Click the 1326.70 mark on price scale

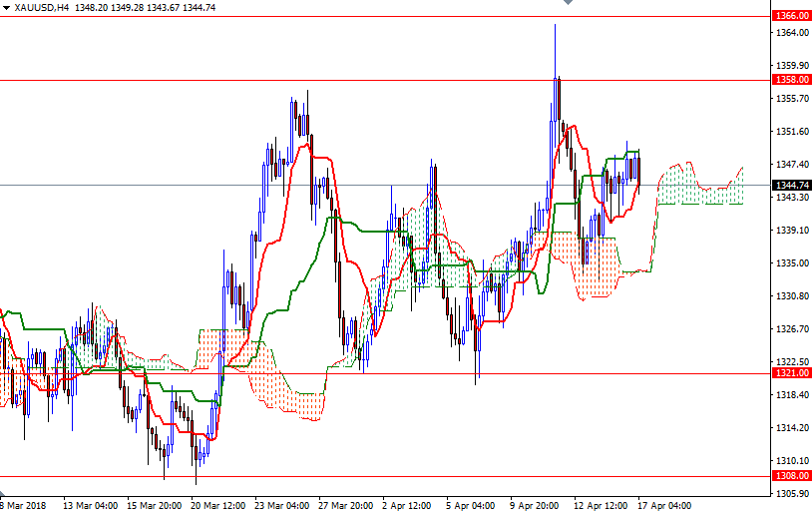[791, 329]
